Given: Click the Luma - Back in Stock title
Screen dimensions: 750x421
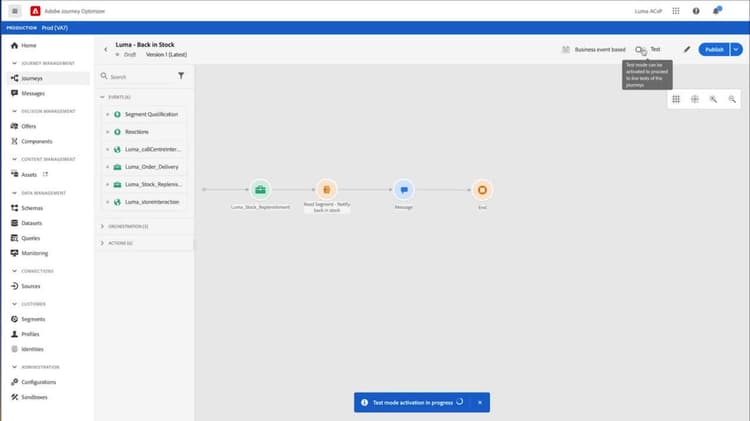Looking at the screenshot, I should click(145, 44).
